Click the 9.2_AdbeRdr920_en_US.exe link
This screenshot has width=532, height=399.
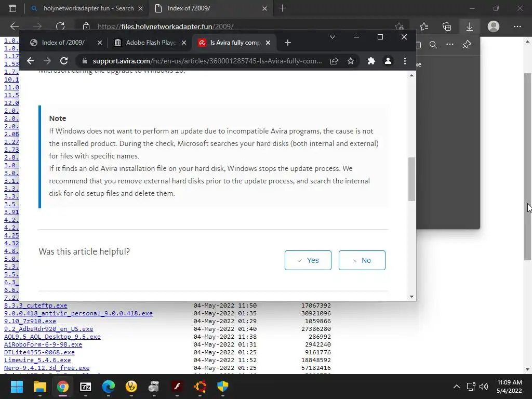(x=48, y=329)
